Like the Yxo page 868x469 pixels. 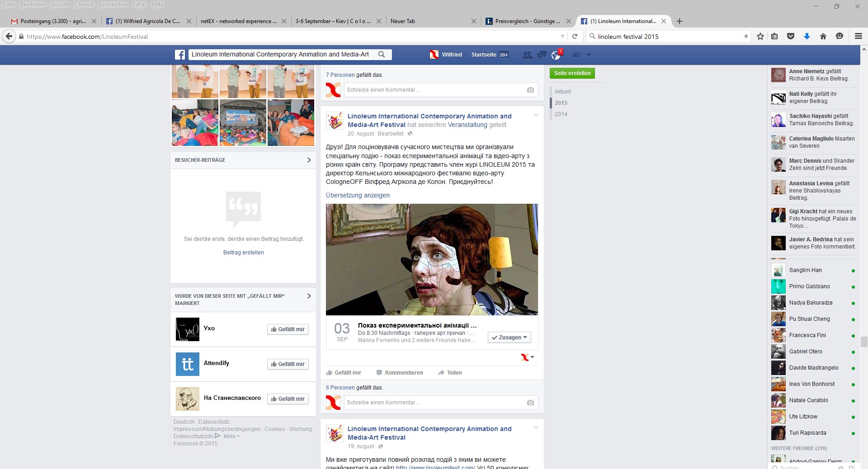point(288,329)
